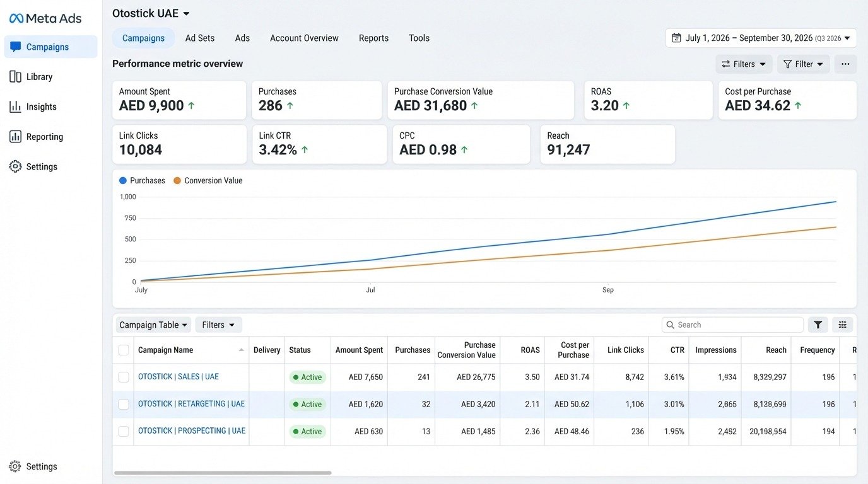
Task: Switch to the Campaigns tab
Action: point(143,38)
